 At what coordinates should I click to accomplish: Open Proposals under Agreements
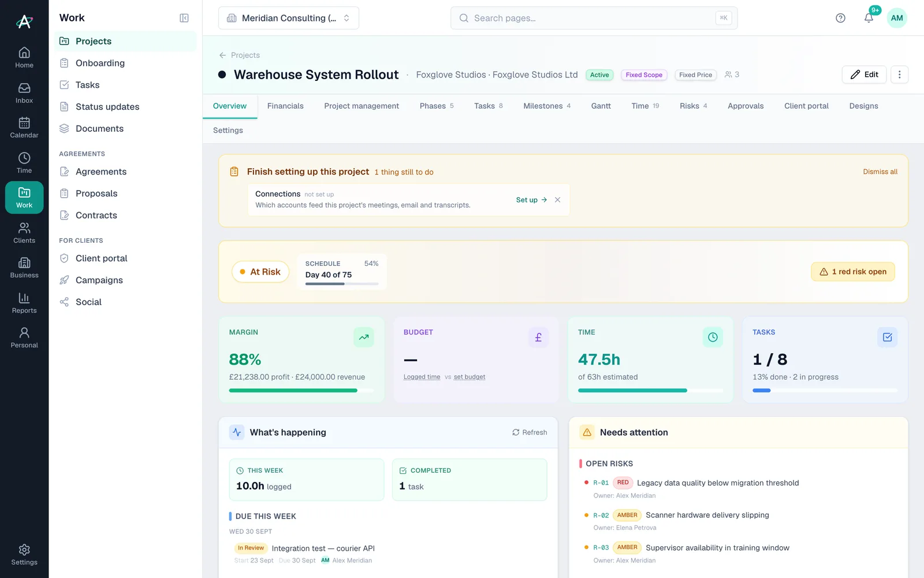pos(125,194)
